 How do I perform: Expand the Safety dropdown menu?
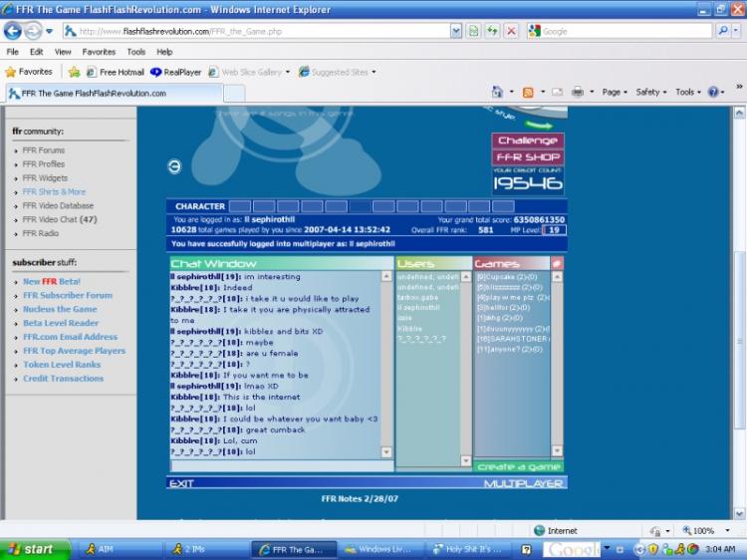(650, 92)
